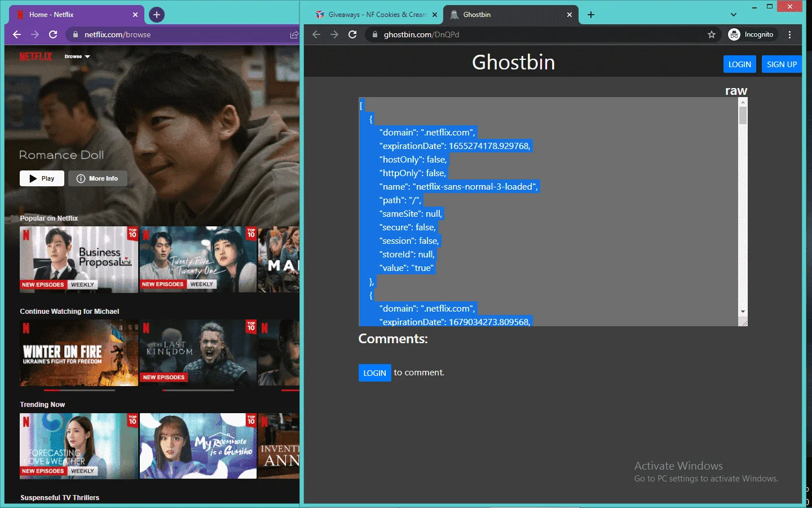The width and height of the screenshot is (812, 508).
Task: Click the Suspenseful TV Thrillers heading
Action: [x=60, y=498]
